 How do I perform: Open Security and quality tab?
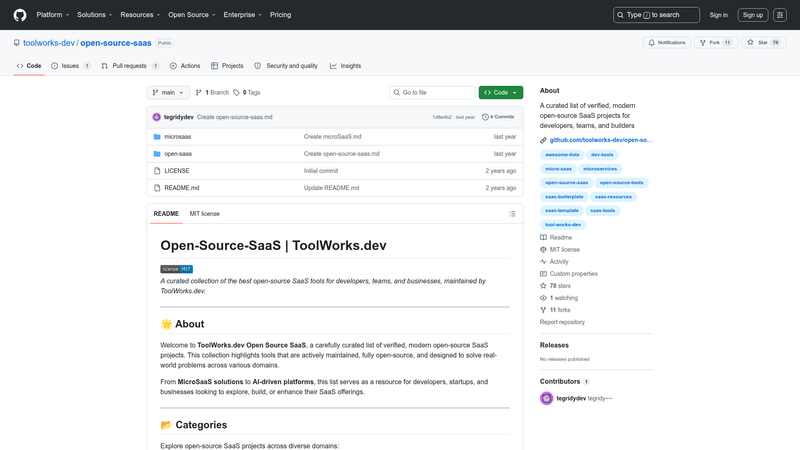coord(286,66)
